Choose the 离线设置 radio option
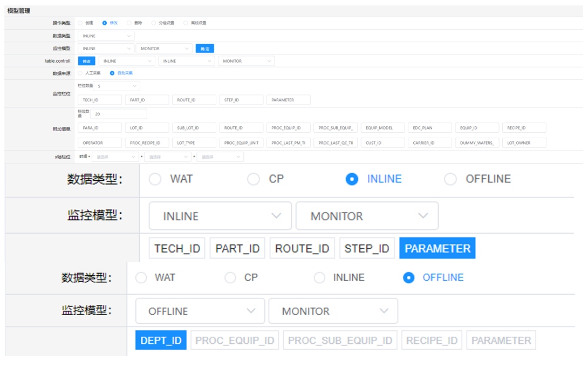This screenshot has width=588, height=367. click(186, 23)
